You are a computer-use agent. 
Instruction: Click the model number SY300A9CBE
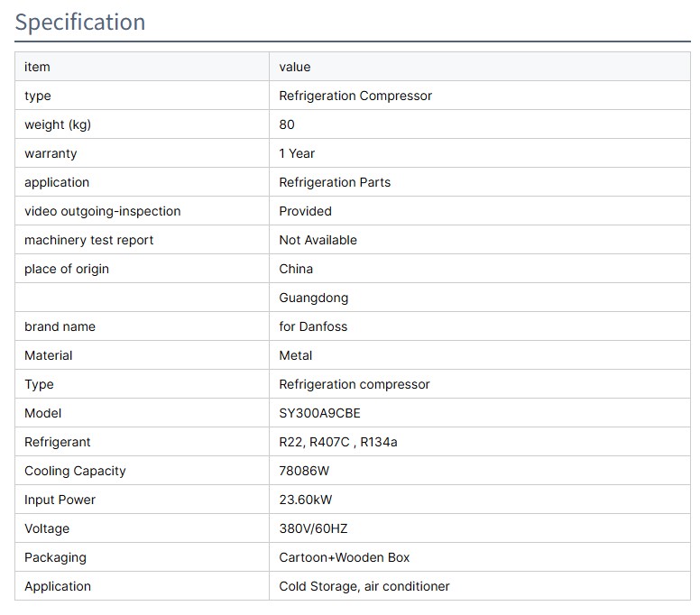[319, 413]
